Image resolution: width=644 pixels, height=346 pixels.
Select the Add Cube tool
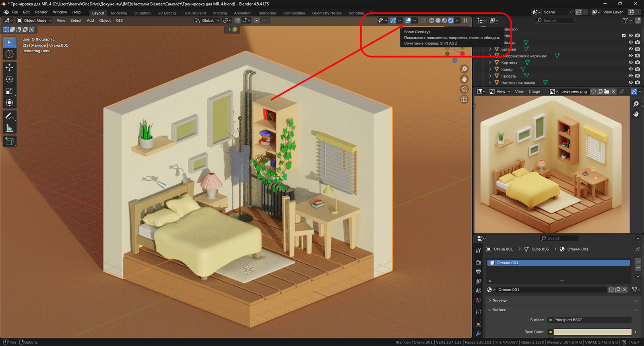[9, 141]
